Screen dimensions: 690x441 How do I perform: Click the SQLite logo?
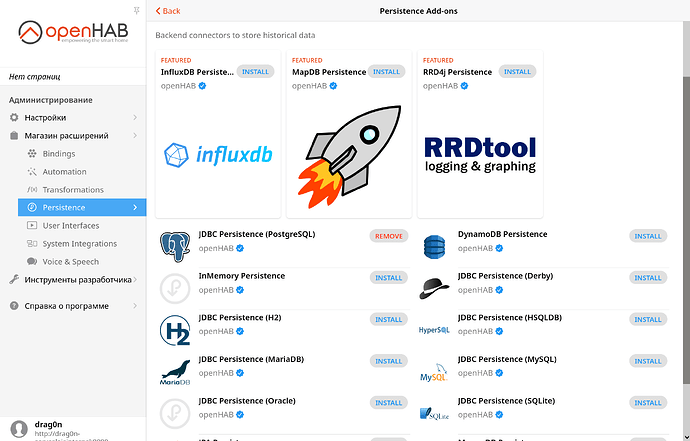click(x=434, y=414)
